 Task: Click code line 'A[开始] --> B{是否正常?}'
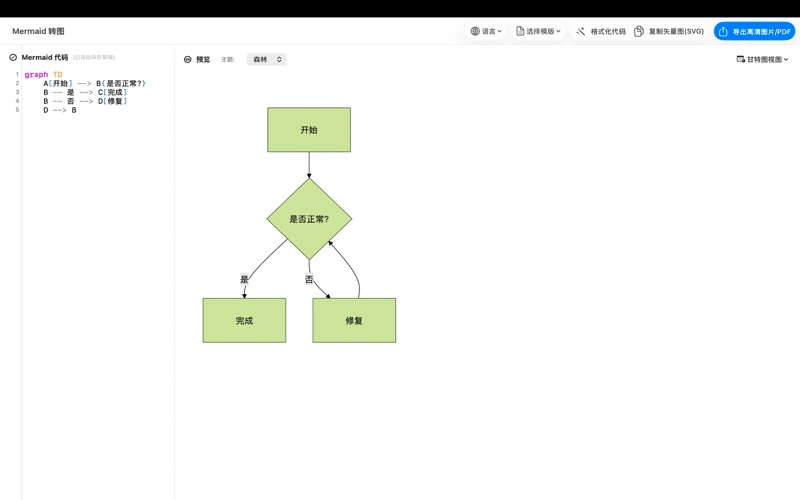pyautogui.click(x=94, y=83)
